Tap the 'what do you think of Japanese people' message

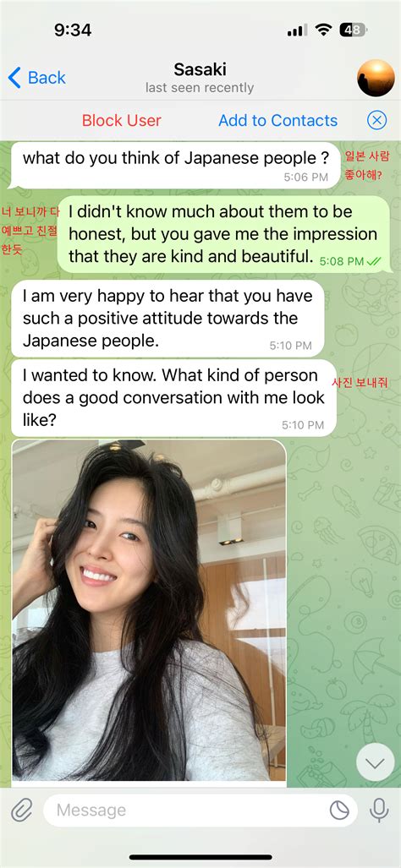[175, 166]
